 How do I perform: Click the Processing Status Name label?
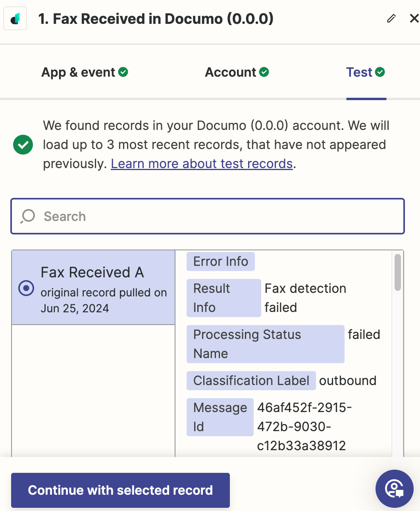[266, 344]
